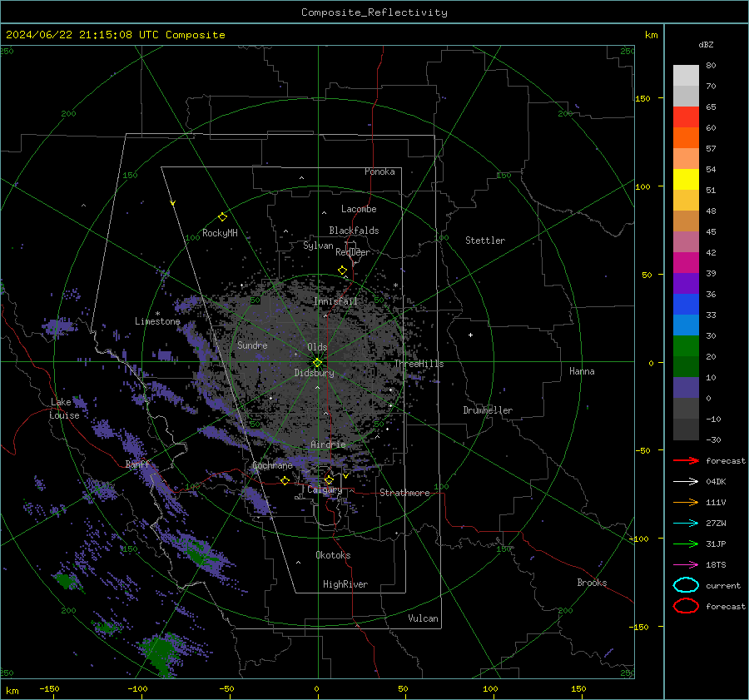Click the Ponoka city label
Viewport: 749px width, 700px height.
(x=379, y=171)
